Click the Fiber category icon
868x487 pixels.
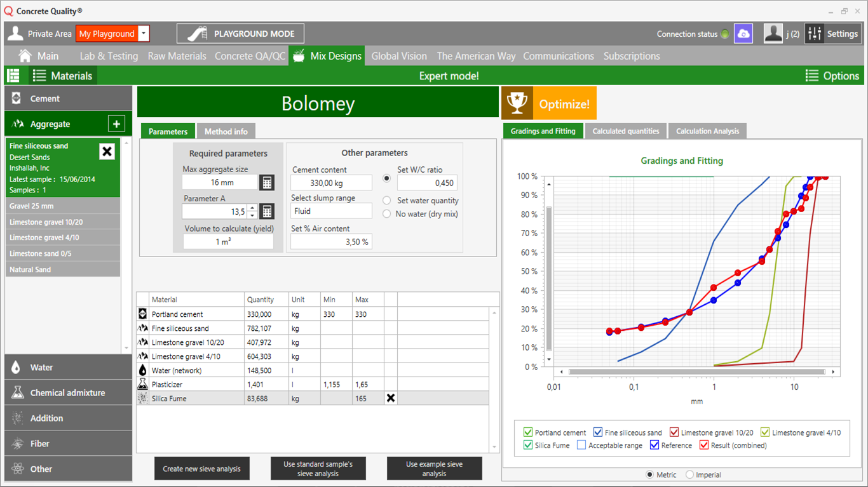pos(17,444)
